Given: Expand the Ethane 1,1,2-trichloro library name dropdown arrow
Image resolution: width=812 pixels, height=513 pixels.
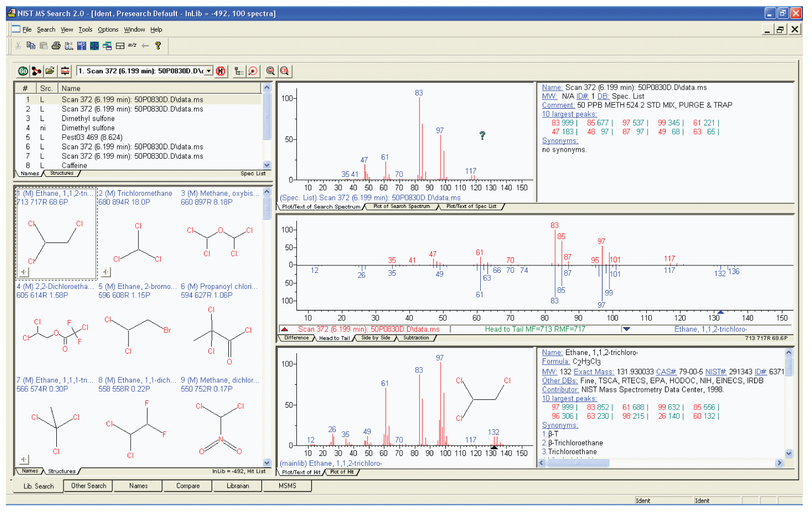Looking at the screenshot, I should [x=626, y=329].
